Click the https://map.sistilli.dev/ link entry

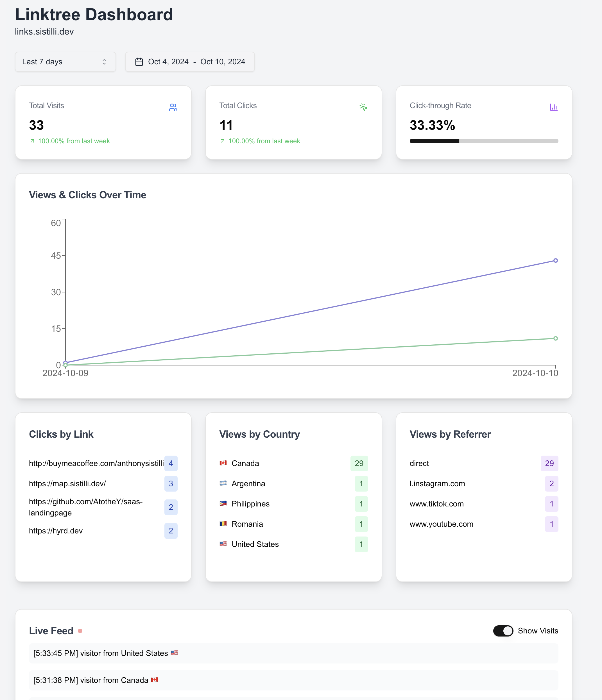click(x=67, y=483)
